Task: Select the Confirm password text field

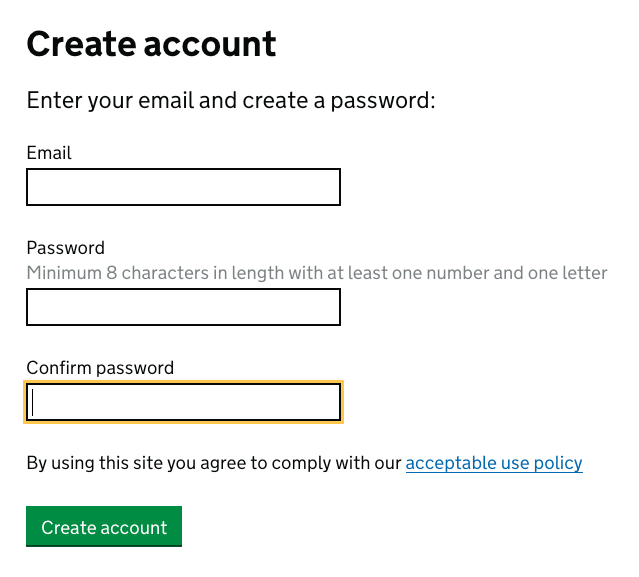Action: (183, 402)
